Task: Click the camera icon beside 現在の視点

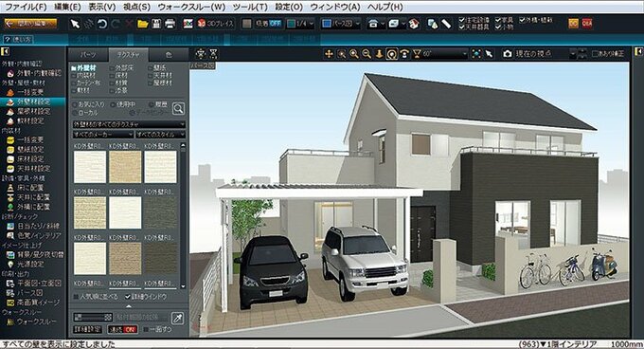Action: pos(508,54)
